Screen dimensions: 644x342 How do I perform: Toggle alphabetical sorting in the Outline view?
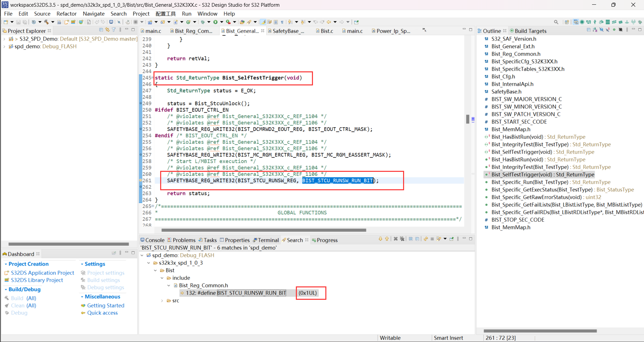pyautogui.click(x=595, y=30)
